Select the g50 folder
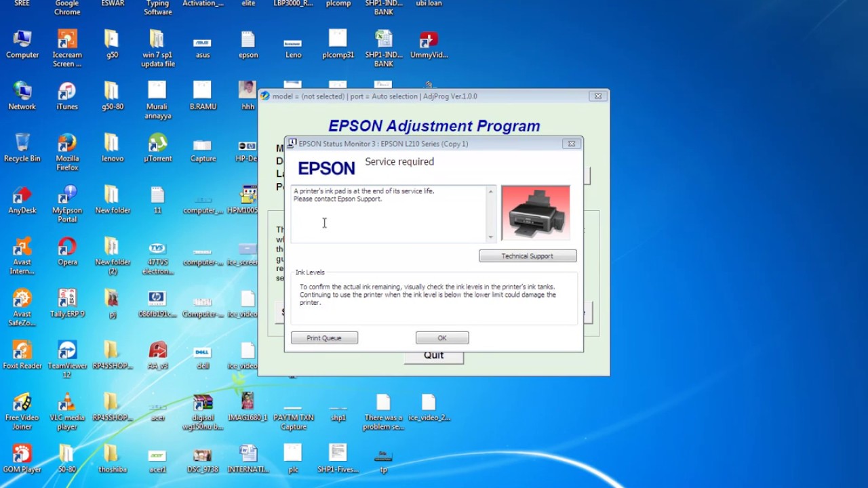868x488 pixels. pyautogui.click(x=112, y=45)
